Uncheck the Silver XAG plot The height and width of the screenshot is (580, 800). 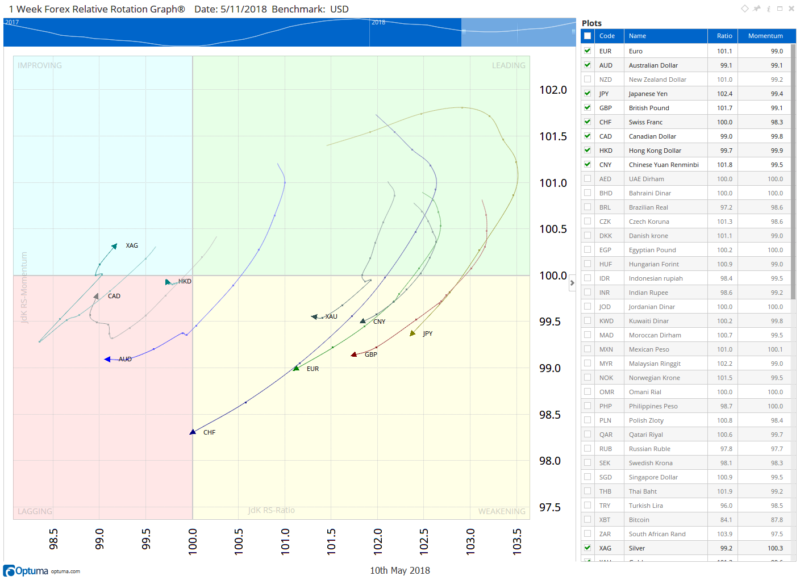586,547
